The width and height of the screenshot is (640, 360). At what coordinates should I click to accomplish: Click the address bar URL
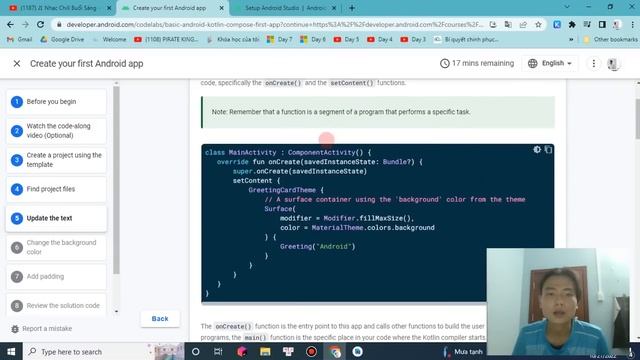[x=274, y=24]
